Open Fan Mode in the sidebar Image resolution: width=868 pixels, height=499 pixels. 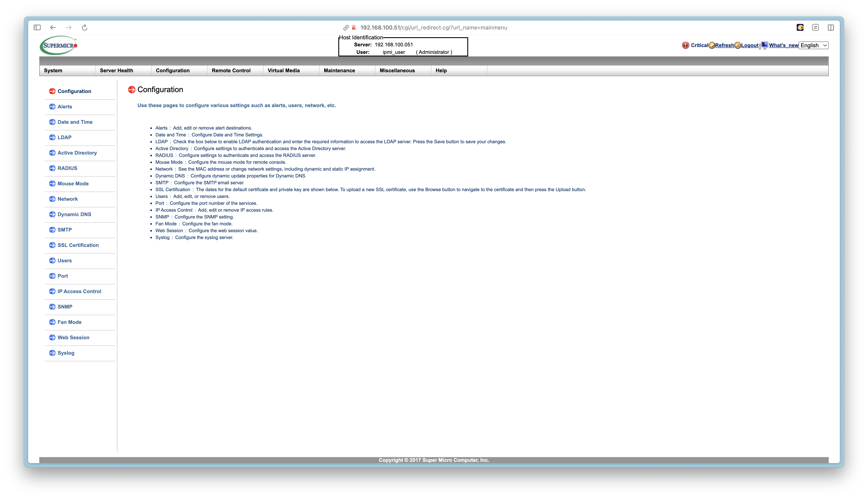pos(69,322)
